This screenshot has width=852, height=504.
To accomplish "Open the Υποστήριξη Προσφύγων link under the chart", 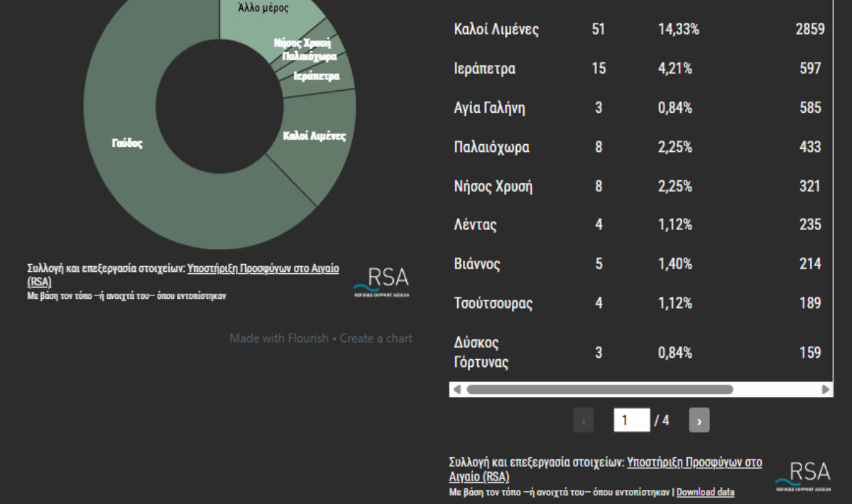I will point(263,269).
